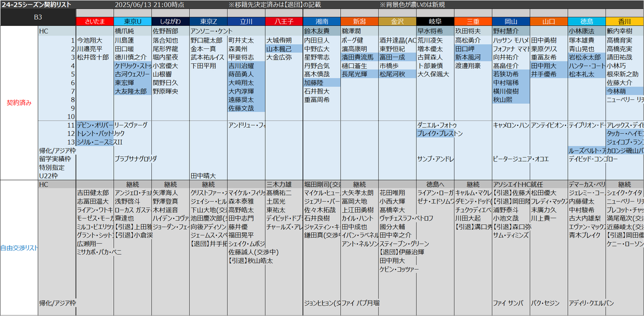Click the '三重' team header
Image resolution: width=644 pixels, height=316 pixels.
point(473,21)
